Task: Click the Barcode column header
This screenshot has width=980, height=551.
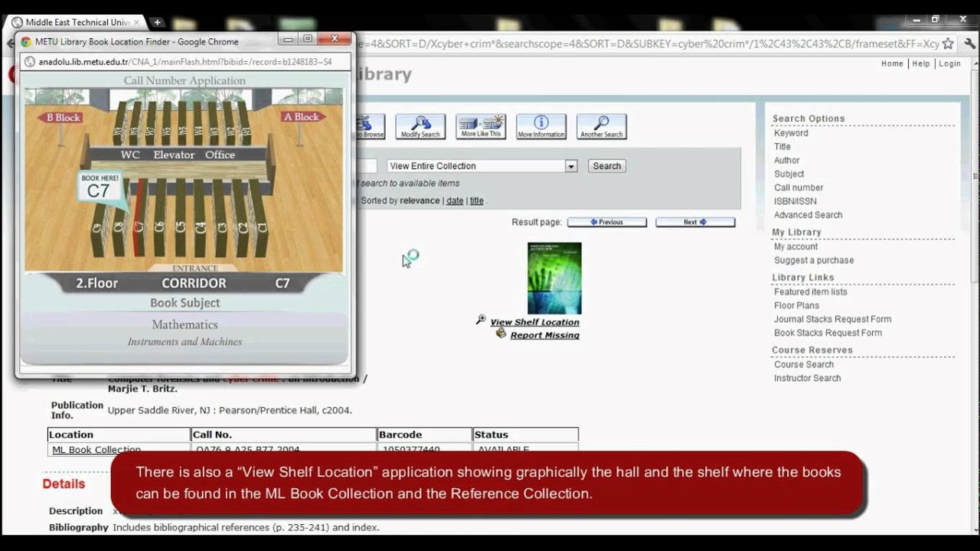Action: [x=424, y=435]
